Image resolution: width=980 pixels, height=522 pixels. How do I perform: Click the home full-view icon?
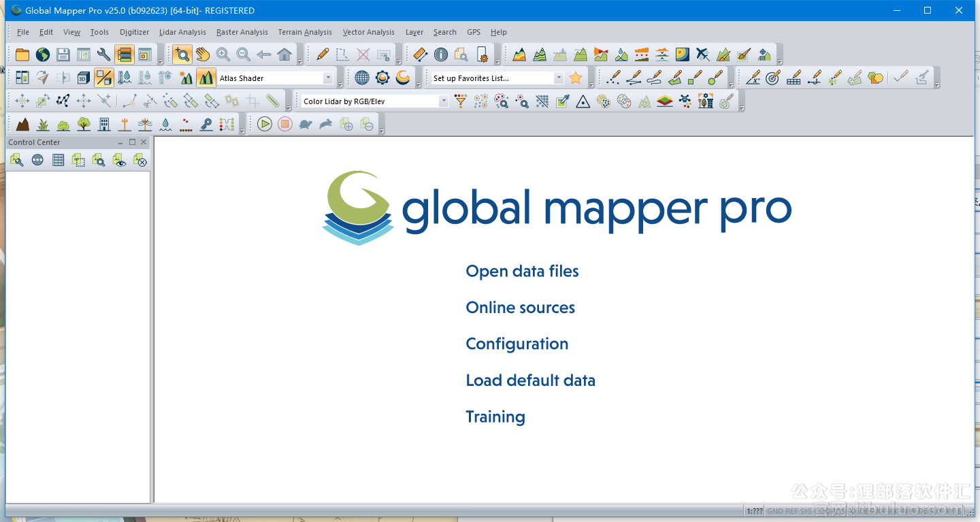click(284, 55)
